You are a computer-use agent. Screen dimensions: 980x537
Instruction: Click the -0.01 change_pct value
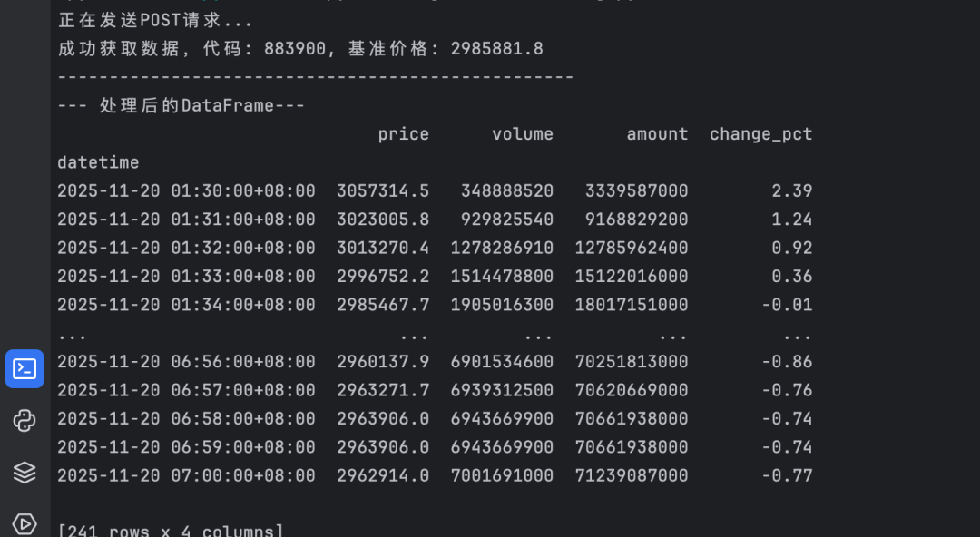coord(787,305)
